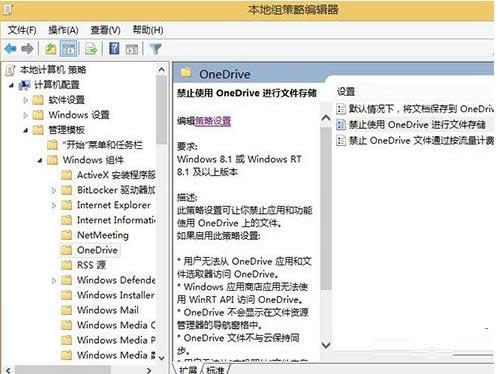The image size is (498, 374).
Task: Click the Up one level folder icon
Action: click(51, 49)
